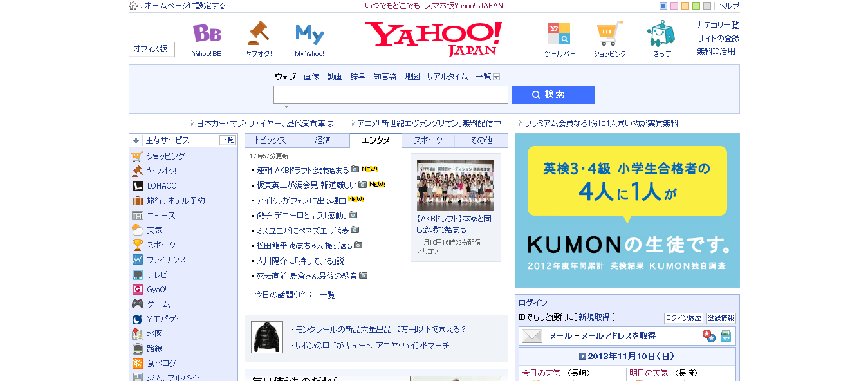Click the photo box icon beside mail row

pos(726,336)
